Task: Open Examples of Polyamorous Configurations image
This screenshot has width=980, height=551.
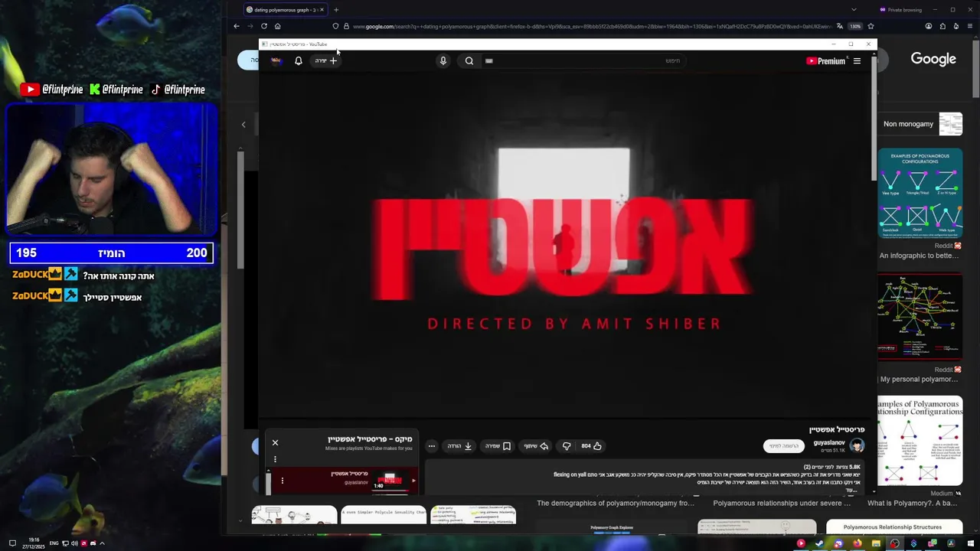Action: tap(920, 194)
